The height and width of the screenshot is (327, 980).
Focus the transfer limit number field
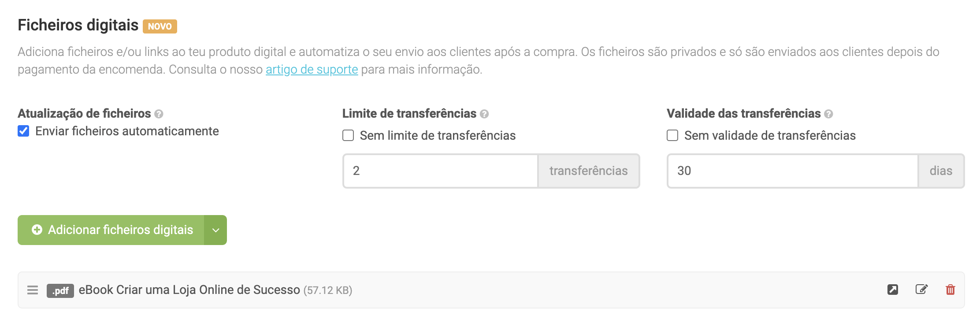pos(441,171)
